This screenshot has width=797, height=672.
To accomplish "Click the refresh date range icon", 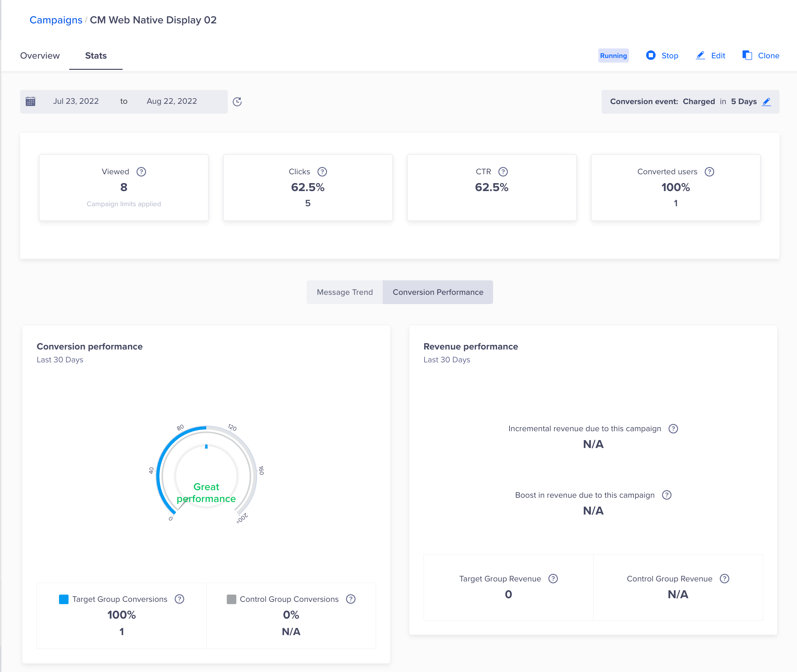I will point(237,102).
